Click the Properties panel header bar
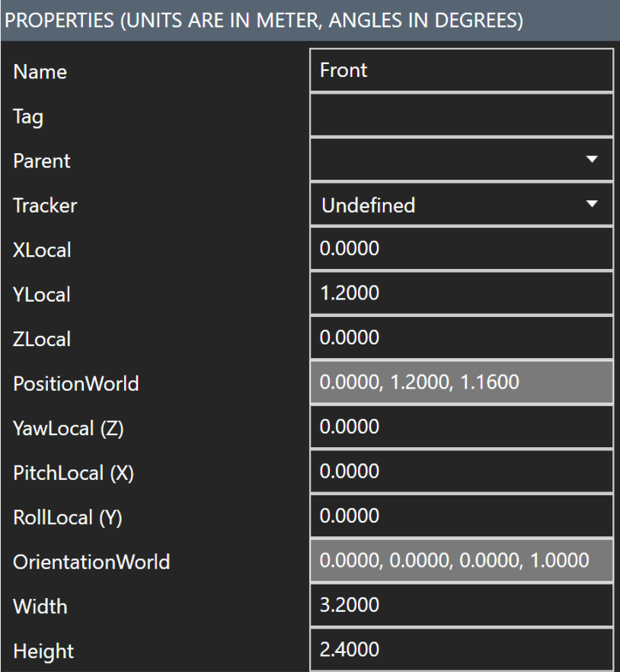The image size is (620, 672). pyautogui.click(x=310, y=20)
